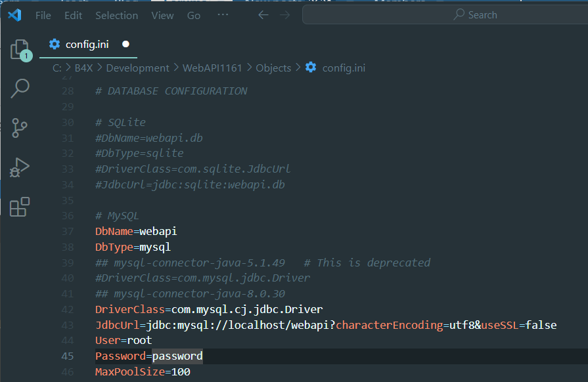Image resolution: width=588 pixels, height=382 pixels.
Task: Open the Search view in activity bar
Action: 20,88
